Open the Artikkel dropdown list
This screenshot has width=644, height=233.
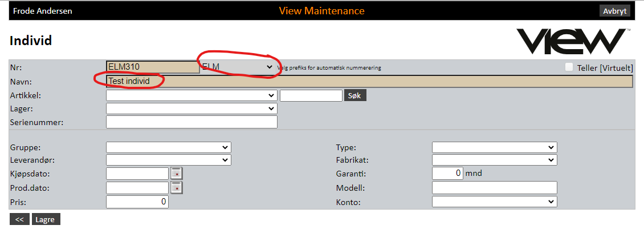pos(191,95)
